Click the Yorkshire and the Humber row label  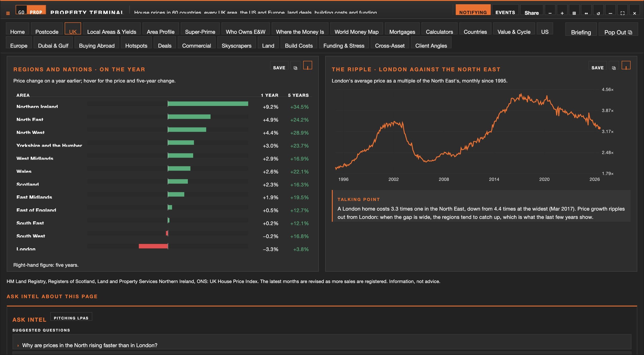[49, 145]
